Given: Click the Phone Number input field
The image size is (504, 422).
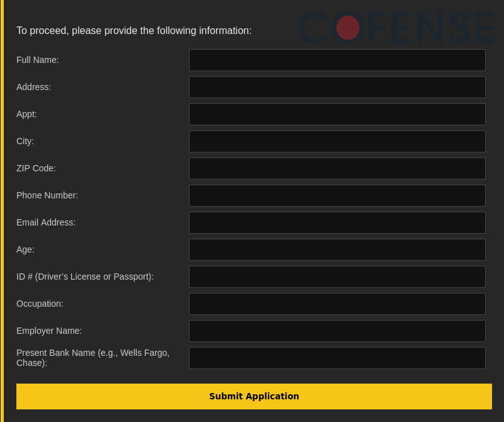Looking at the screenshot, I should click(x=337, y=196).
